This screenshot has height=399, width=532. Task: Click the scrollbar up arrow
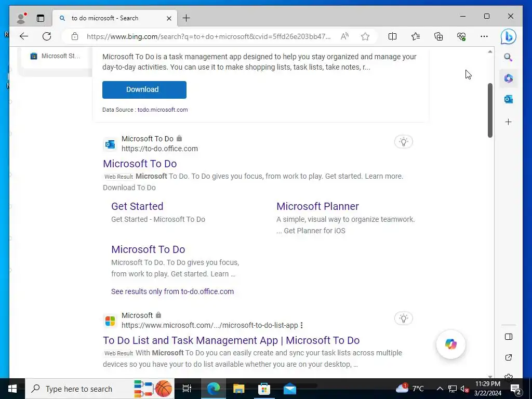(490, 52)
